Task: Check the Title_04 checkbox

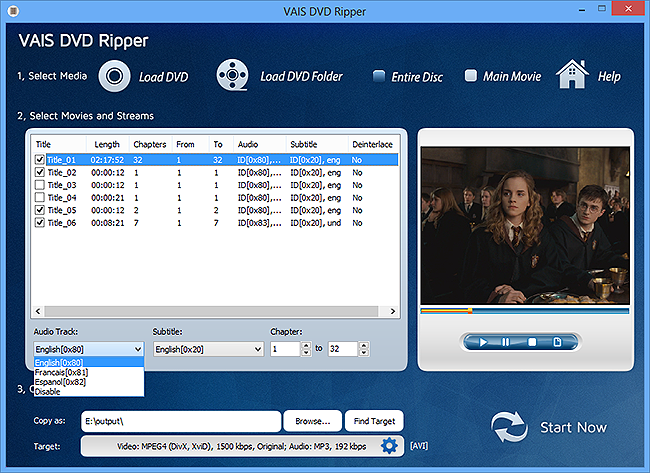Action: tap(40, 197)
